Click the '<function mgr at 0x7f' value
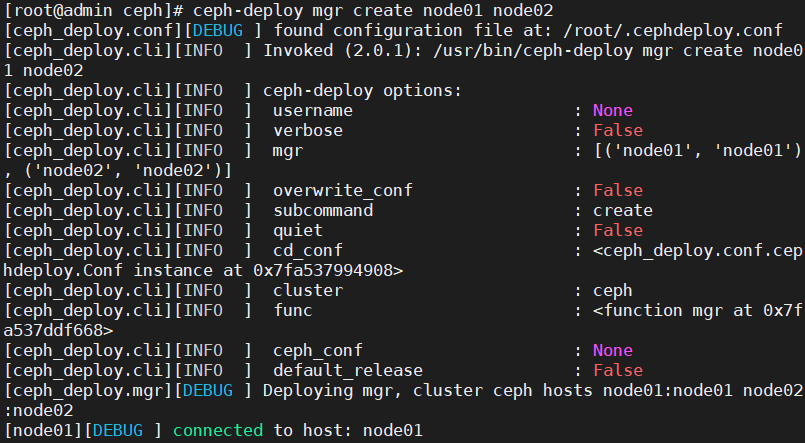Viewport: 805px width, 443px height. (x=697, y=311)
